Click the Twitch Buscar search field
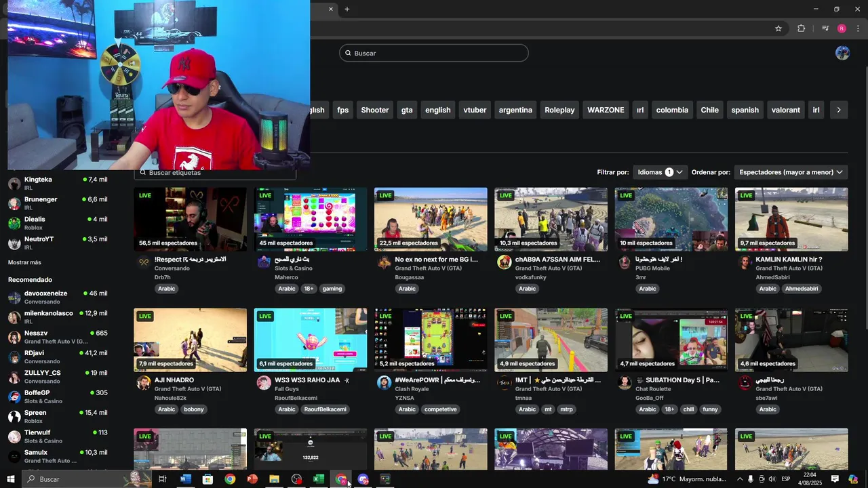Screen dimensions: 868x488 (434, 53)
